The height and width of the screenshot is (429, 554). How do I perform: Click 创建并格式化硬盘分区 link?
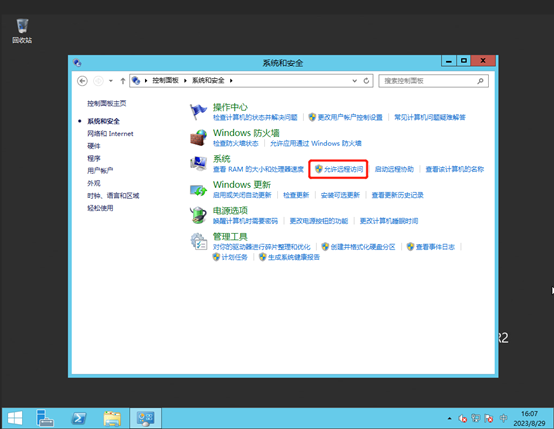pos(363,247)
